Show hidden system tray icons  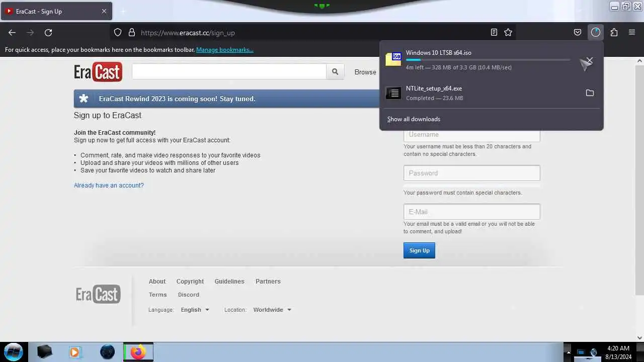(x=569, y=352)
